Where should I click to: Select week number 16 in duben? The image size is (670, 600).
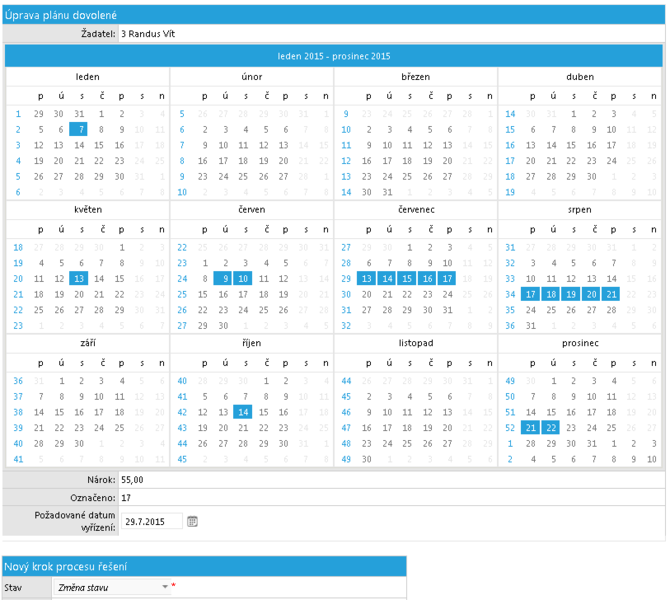(x=510, y=145)
